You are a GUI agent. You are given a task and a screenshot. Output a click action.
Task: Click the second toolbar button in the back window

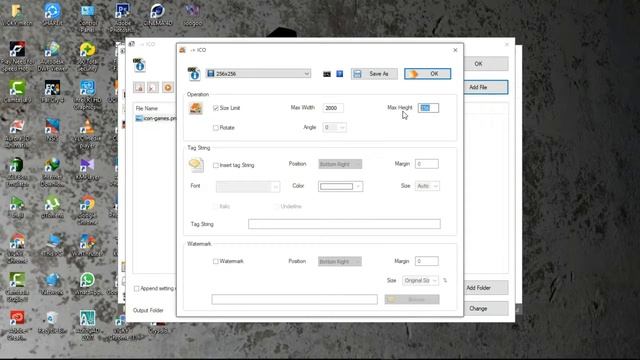(153, 87)
